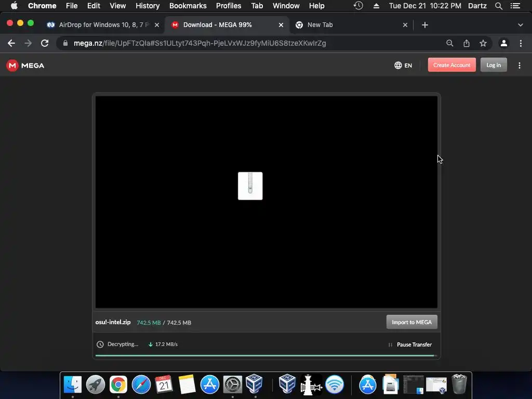
Task: Click Import to MEGA button
Action: 411,322
